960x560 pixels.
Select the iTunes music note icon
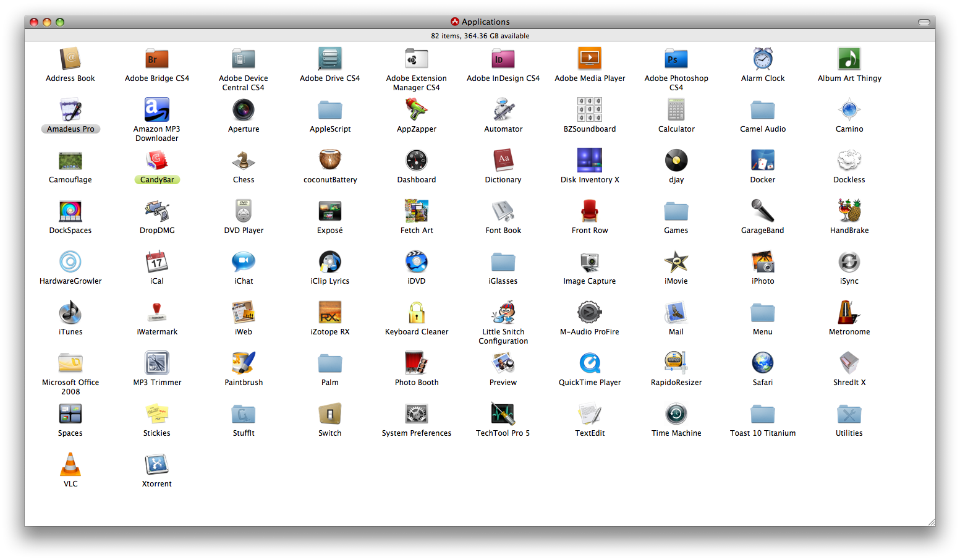[x=70, y=312]
